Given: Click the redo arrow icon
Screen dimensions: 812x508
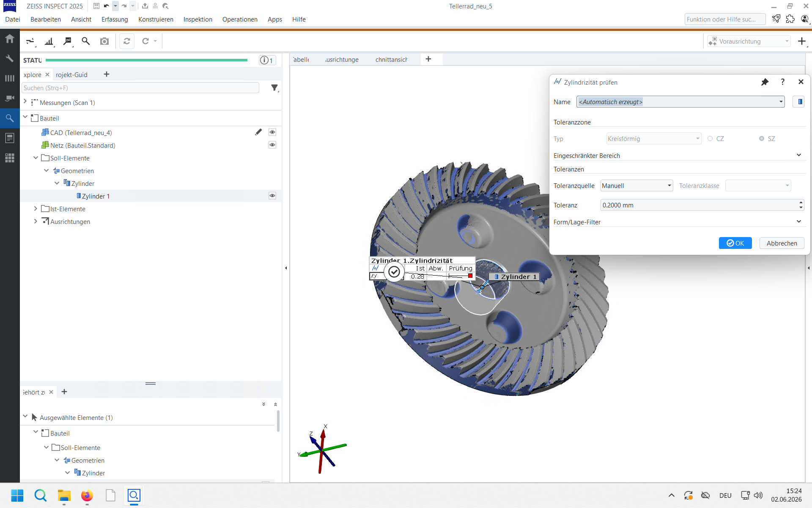Looking at the screenshot, I should coord(124,6).
